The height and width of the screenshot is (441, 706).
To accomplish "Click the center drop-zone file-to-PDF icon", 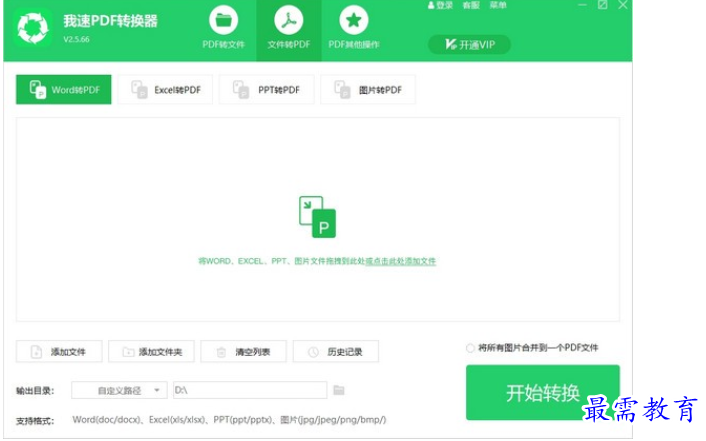I will click(x=317, y=217).
